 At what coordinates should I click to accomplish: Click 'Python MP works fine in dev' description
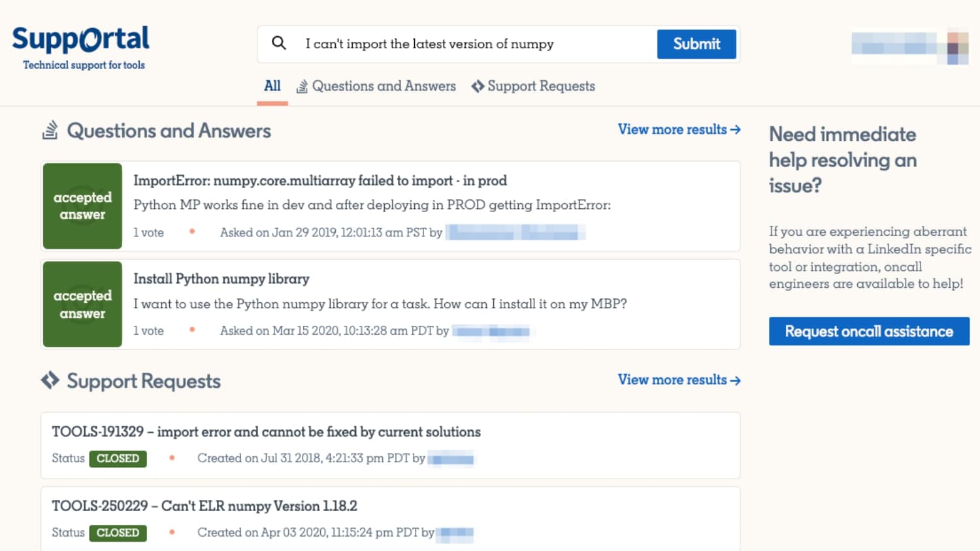pyautogui.click(x=372, y=205)
